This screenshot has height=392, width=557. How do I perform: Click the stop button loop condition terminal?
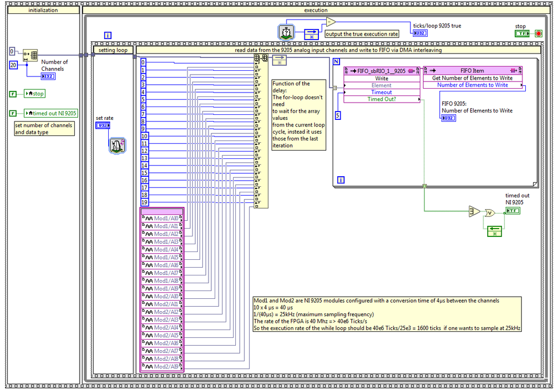point(539,34)
